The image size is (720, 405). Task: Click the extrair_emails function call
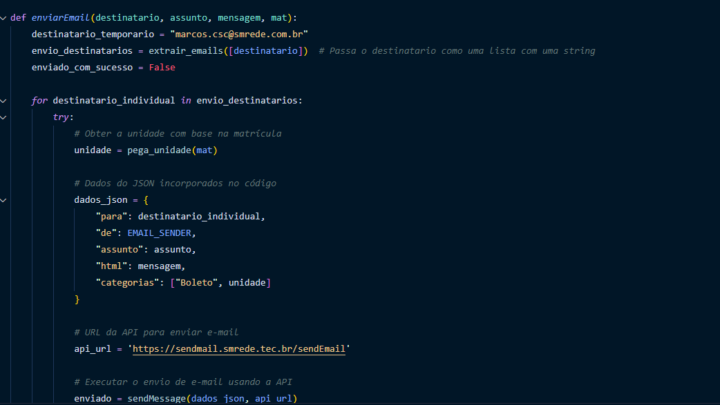click(x=186, y=51)
